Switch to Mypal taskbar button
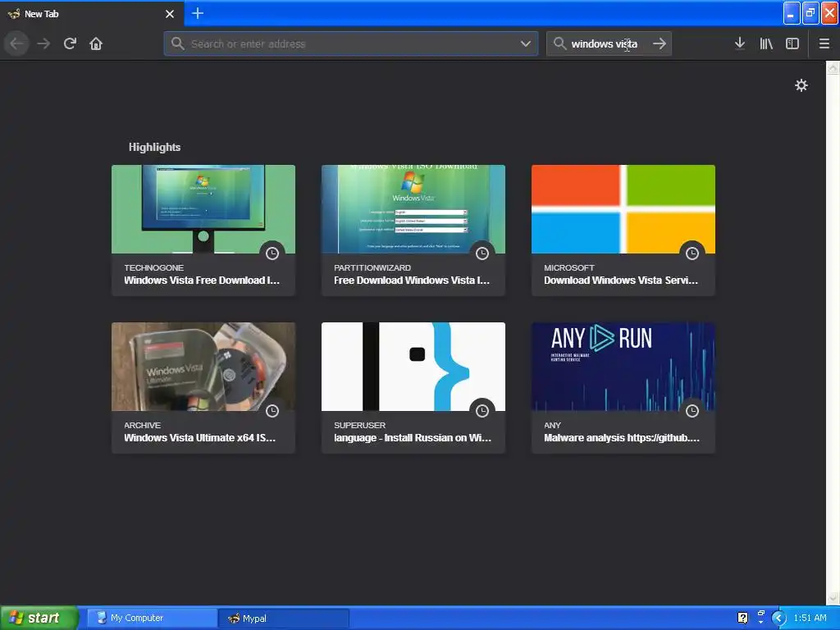840x630 pixels. [x=284, y=619]
